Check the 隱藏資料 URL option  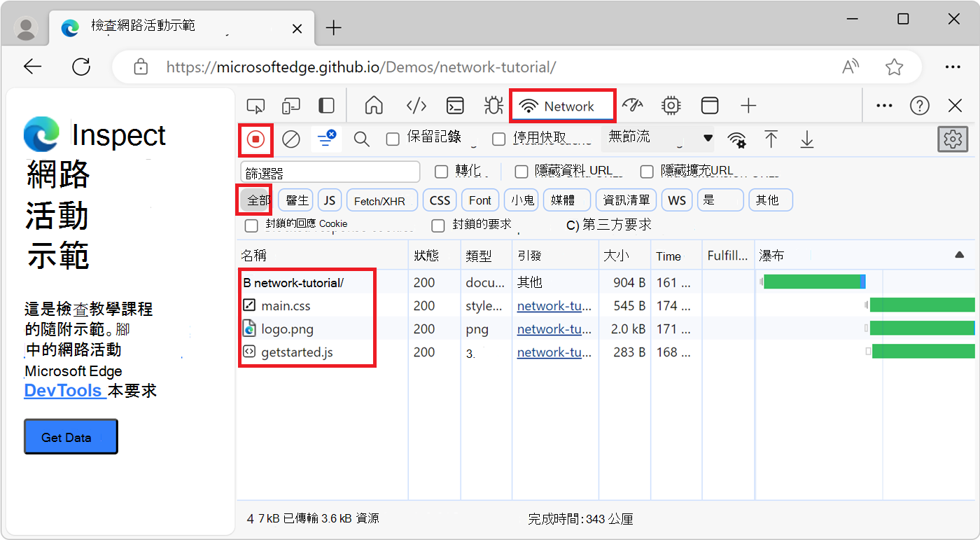pos(521,171)
